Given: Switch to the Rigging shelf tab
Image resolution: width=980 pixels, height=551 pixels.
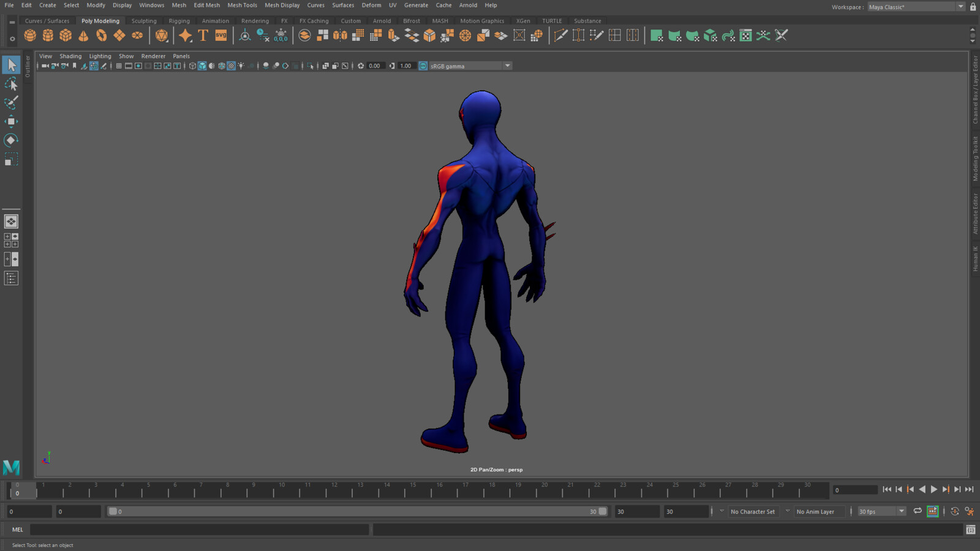Looking at the screenshot, I should 179,21.
